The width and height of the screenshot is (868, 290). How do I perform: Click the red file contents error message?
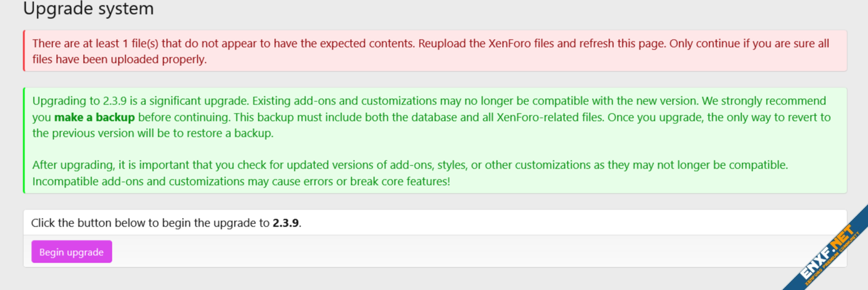305,44
